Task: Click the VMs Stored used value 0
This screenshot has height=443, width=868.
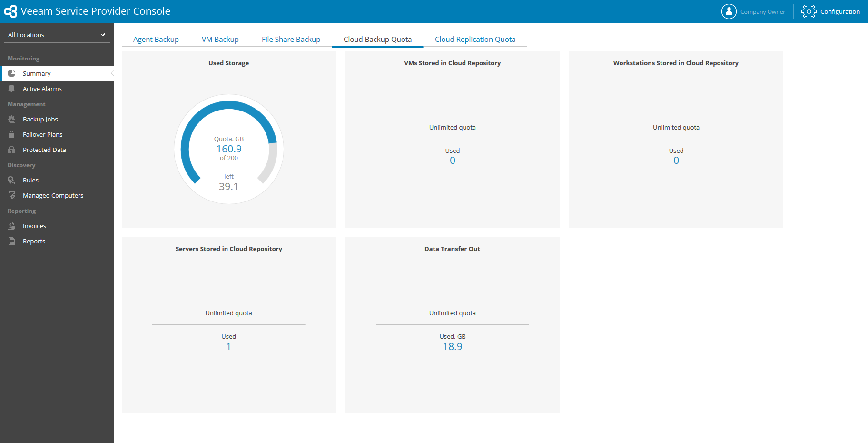Action: [453, 161]
